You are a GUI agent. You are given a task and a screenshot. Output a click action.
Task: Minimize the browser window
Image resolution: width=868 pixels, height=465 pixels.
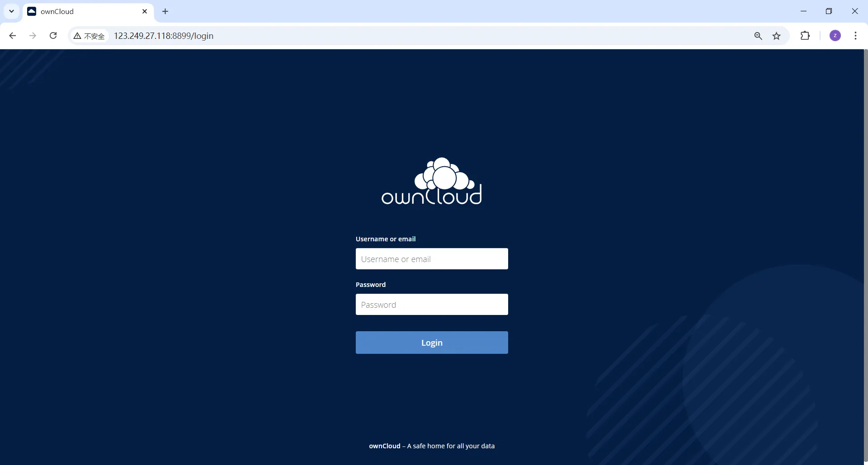coord(803,11)
